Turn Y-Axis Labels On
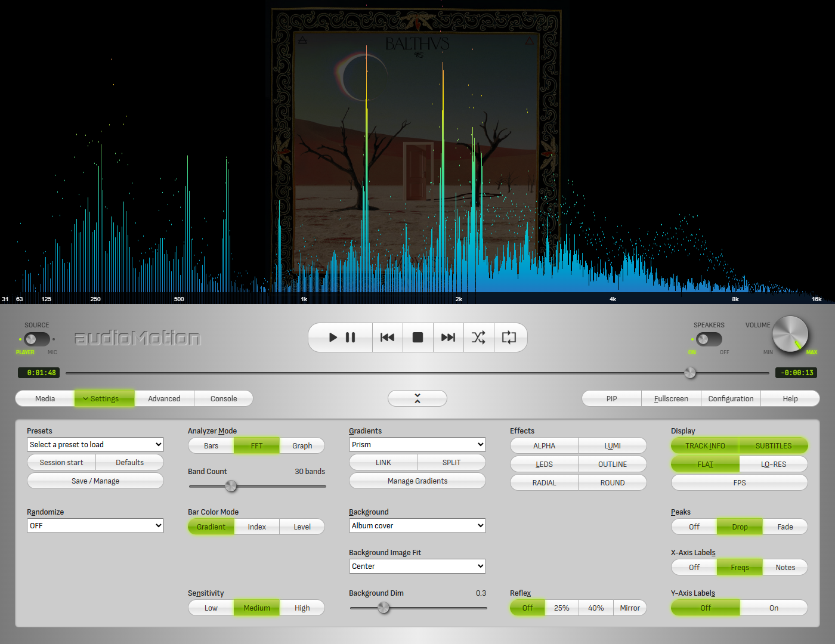This screenshot has height=644, width=835. pos(774,608)
